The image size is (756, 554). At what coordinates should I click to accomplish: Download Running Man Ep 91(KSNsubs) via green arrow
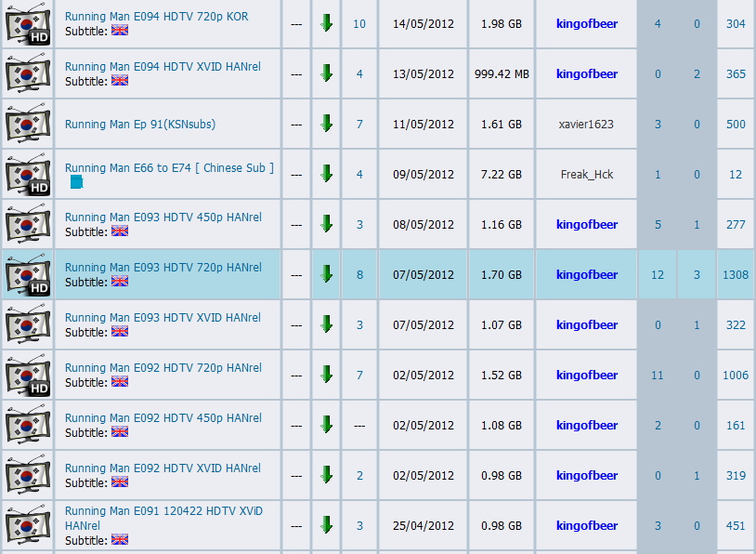click(x=326, y=124)
